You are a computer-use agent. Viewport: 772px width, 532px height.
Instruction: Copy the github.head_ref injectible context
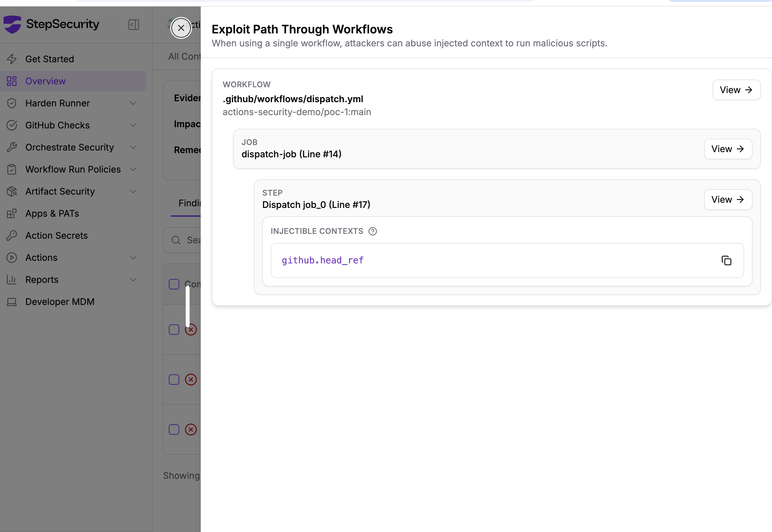[x=726, y=261]
